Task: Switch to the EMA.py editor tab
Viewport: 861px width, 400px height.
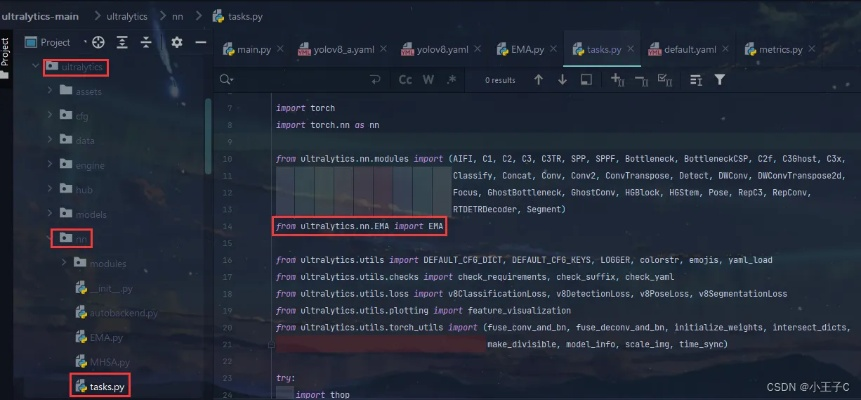Action: (x=523, y=49)
